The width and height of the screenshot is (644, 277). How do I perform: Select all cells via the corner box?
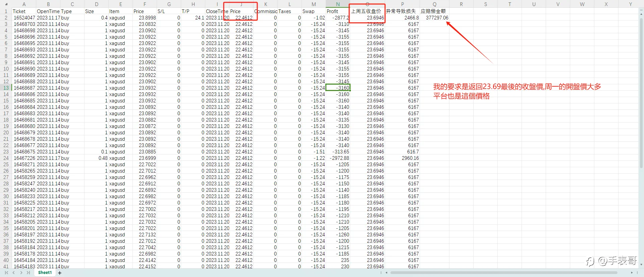(x=6, y=4)
